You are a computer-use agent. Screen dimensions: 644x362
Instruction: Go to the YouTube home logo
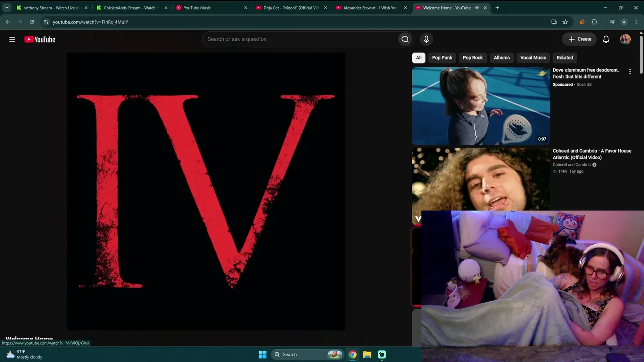[x=40, y=39]
